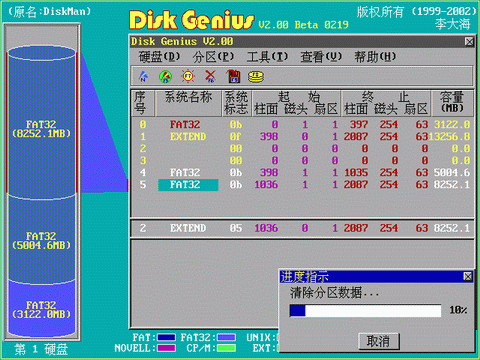Cancel the operation with the 取消 button
Screen dimensions: 480x360
(379, 341)
